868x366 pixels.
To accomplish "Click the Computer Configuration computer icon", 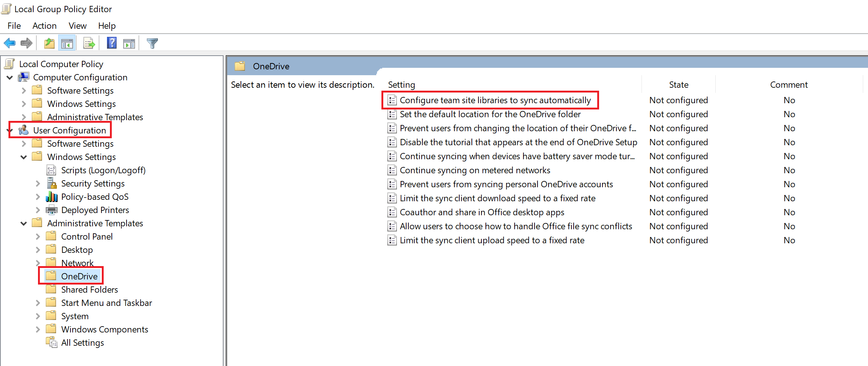I will tap(24, 77).
